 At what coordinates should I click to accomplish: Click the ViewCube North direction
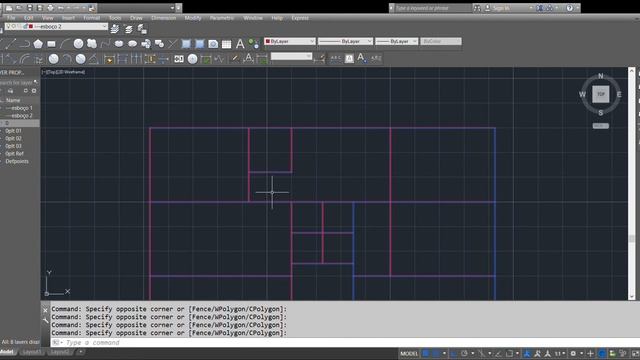[600, 76]
